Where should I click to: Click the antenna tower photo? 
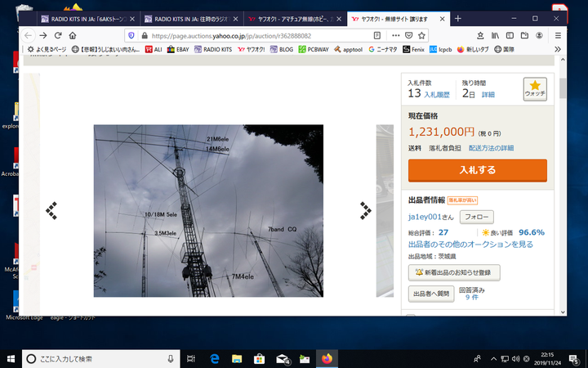coord(208,211)
